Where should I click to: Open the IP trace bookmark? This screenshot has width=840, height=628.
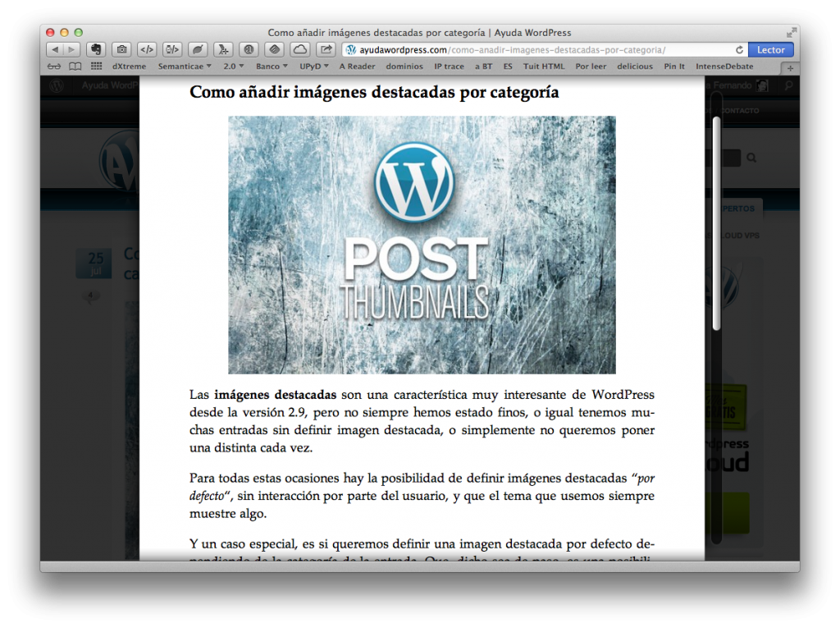[x=449, y=66]
